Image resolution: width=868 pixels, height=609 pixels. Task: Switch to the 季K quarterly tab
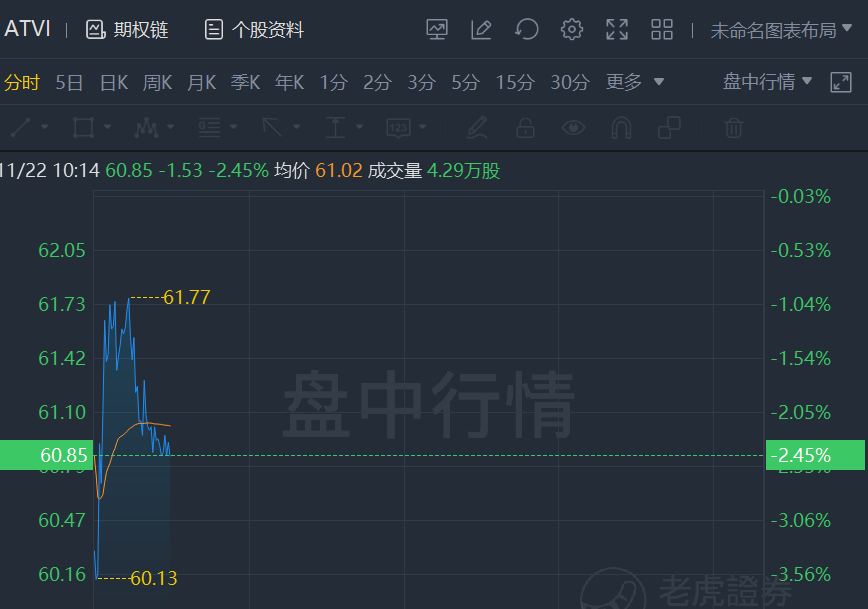(245, 82)
